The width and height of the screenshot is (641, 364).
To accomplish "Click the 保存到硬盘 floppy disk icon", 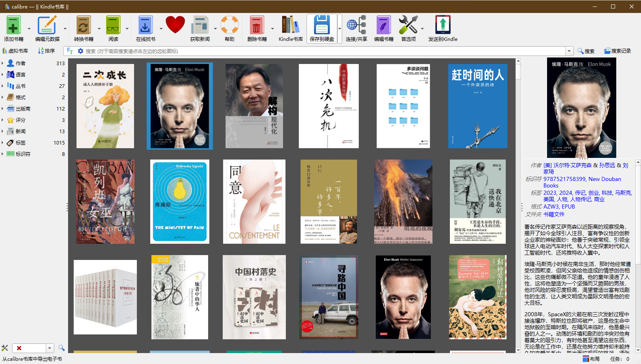I will click(x=322, y=25).
